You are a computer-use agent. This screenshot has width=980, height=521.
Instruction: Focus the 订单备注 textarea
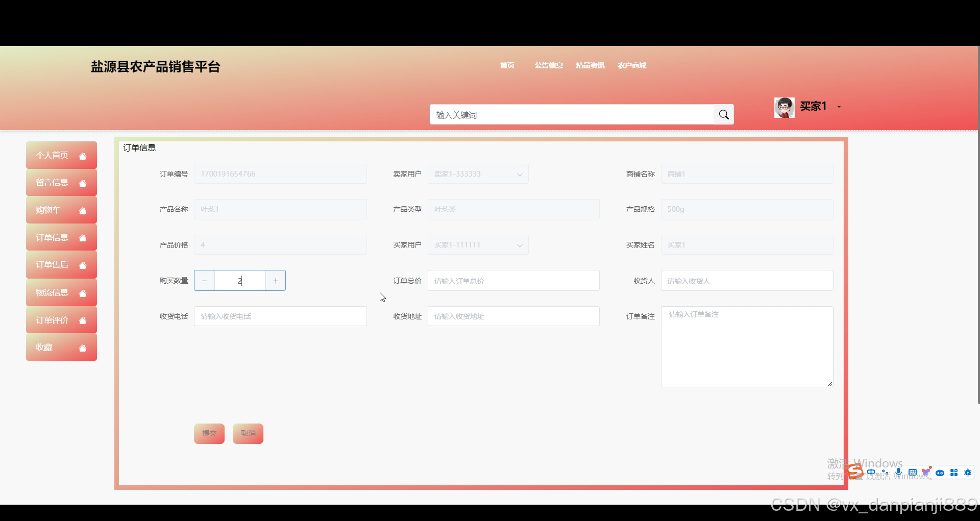click(747, 346)
